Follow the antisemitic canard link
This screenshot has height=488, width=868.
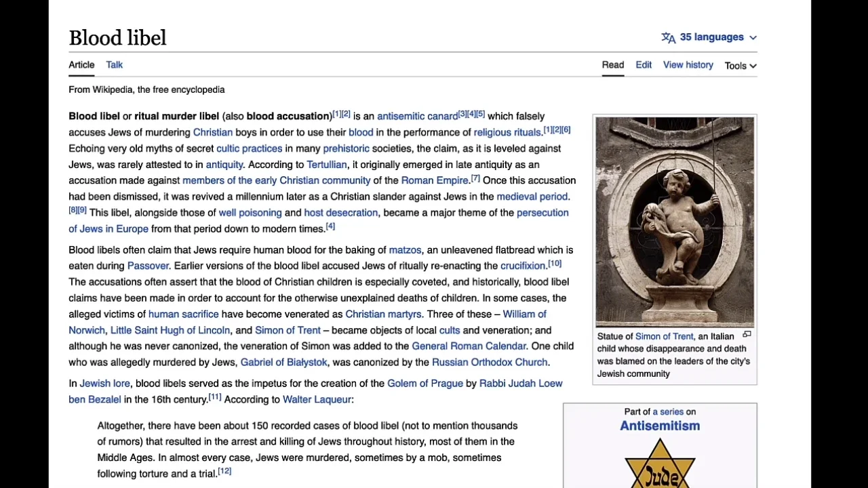417,117
